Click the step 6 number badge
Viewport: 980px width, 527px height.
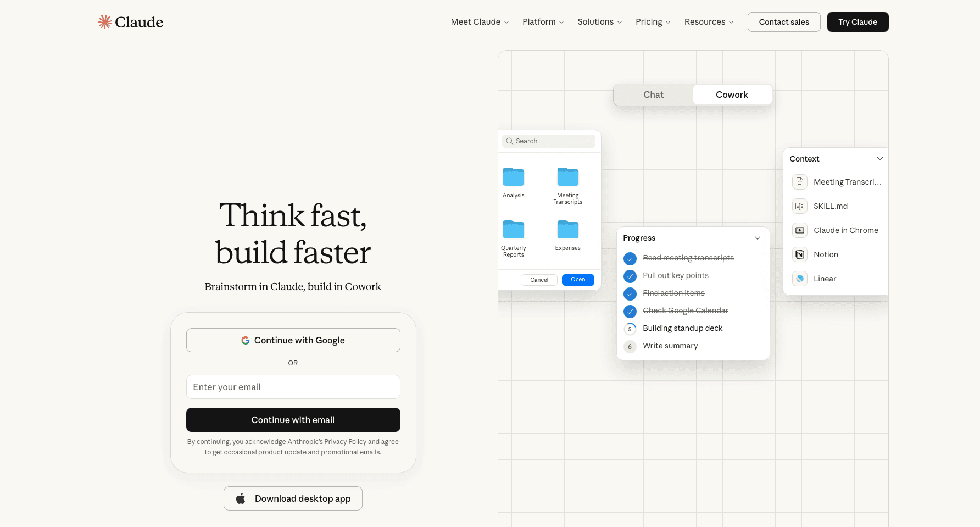click(x=630, y=346)
